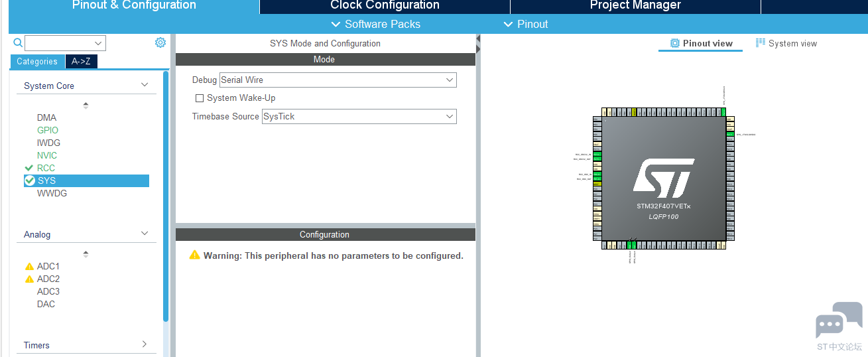
Task: Switch to Pinout view
Action: click(x=701, y=43)
